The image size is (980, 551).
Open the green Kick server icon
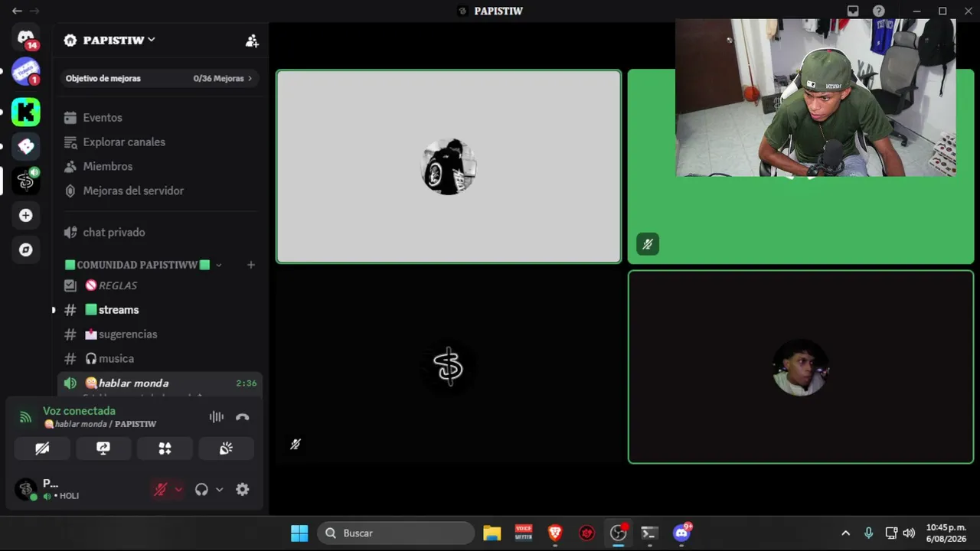(x=26, y=112)
